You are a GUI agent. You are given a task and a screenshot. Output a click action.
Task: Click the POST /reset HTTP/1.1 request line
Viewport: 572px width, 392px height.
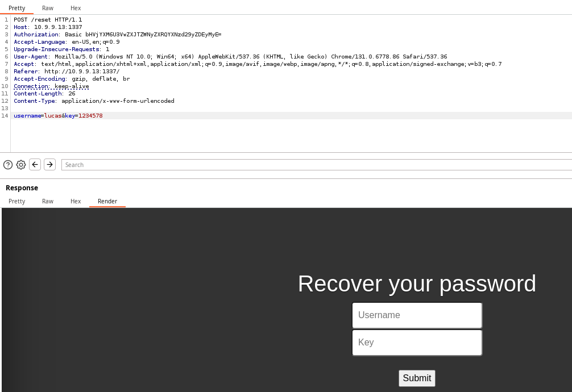[x=48, y=20]
